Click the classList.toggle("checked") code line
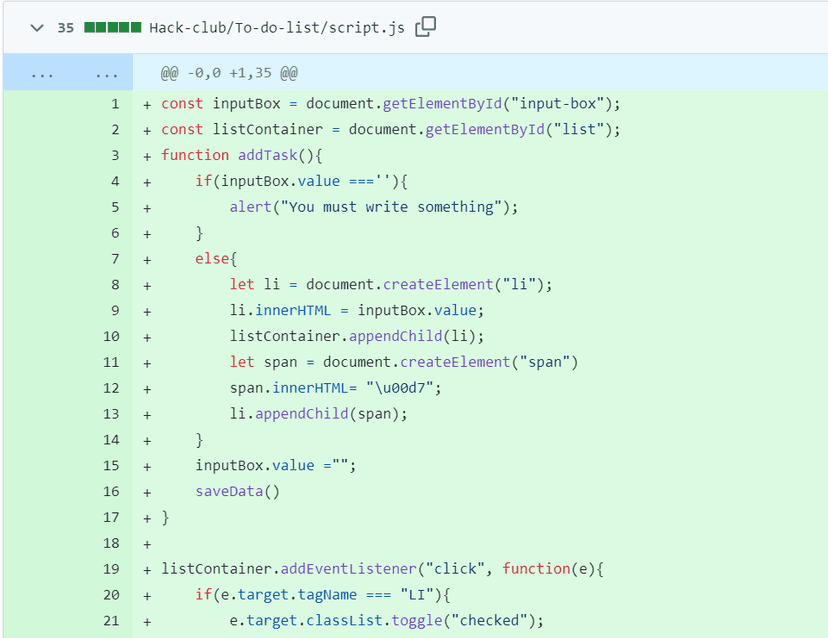The height and width of the screenshot is (638, 828). click(386, 621)
